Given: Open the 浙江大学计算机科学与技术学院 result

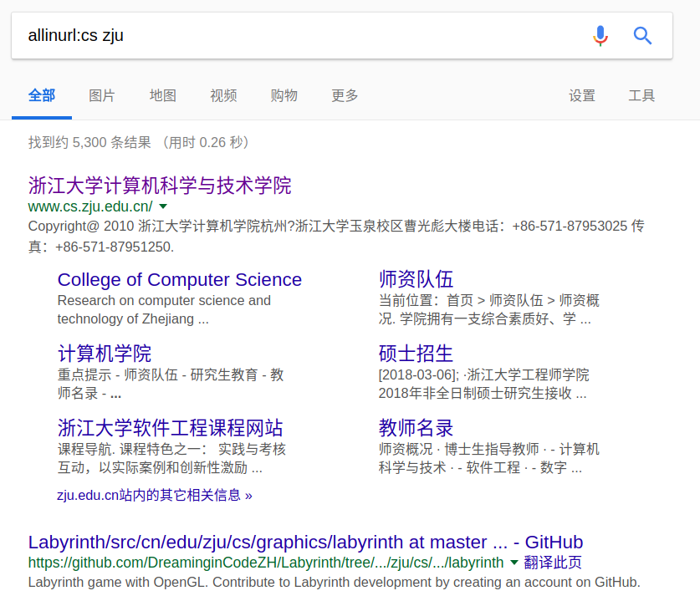Looking at the screenshot, I should [x=160, y=186].
